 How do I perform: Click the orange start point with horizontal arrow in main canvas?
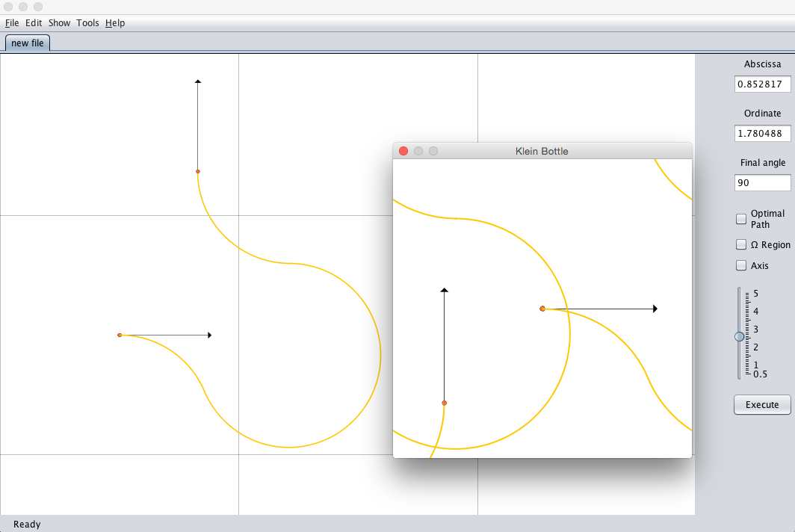coord(120,335)
